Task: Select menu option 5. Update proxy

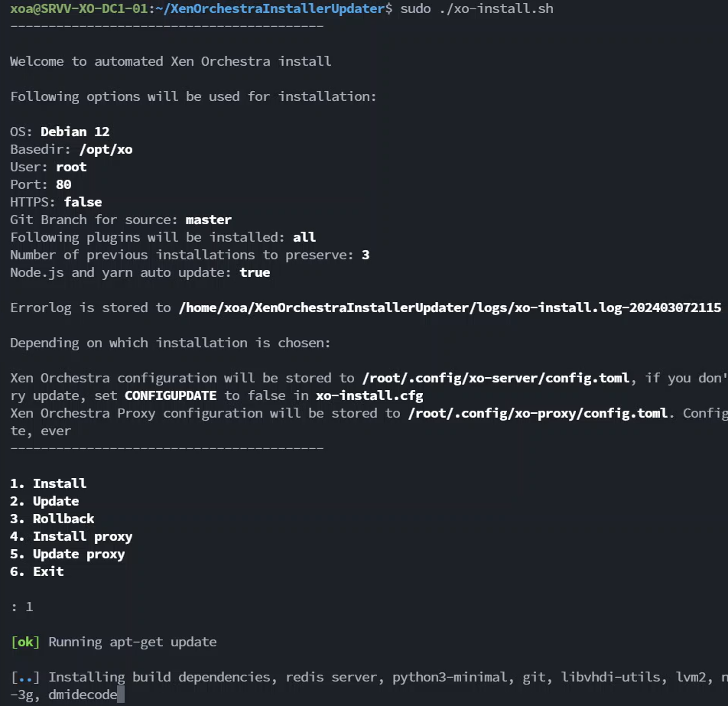Action: click(x=67, y=554)
